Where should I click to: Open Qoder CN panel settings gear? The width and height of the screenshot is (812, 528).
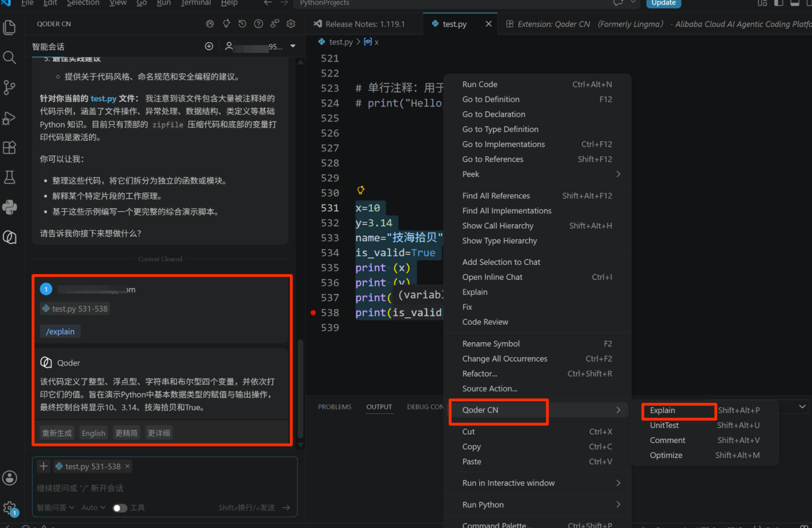tap(291, 24)
